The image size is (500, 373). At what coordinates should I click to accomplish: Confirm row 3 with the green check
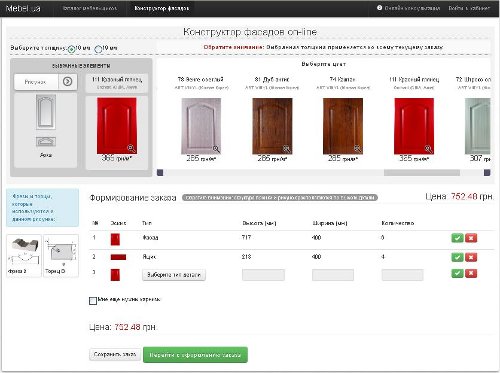click(457, 273)
